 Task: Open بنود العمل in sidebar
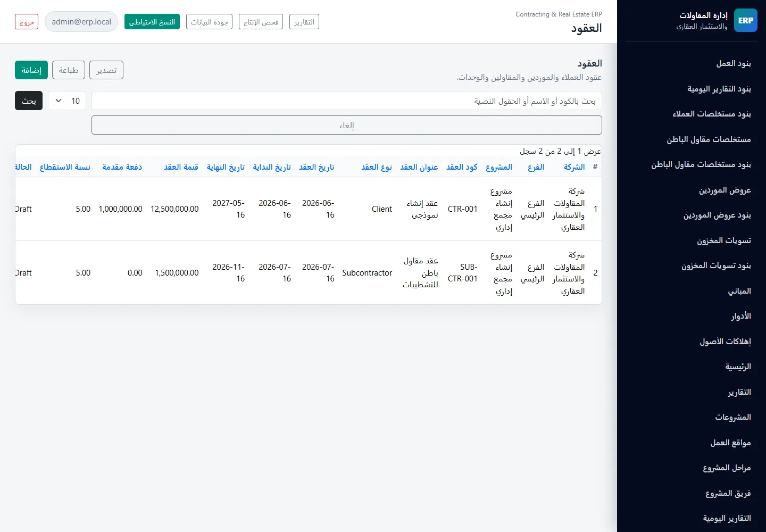pyautogui.click(x=733, y=63)
